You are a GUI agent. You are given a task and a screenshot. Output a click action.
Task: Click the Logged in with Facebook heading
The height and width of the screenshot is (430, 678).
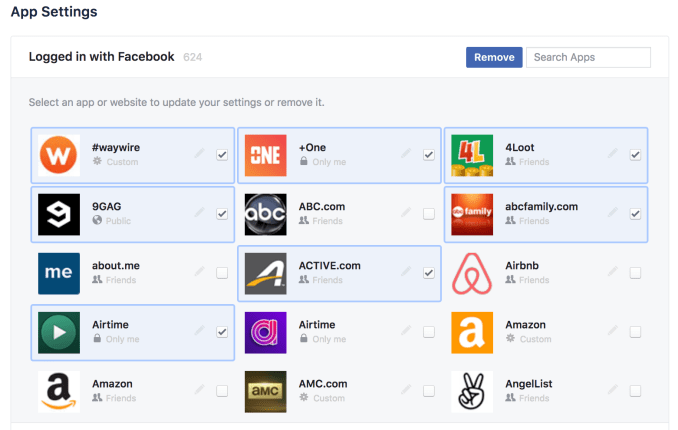click(101, 57)
